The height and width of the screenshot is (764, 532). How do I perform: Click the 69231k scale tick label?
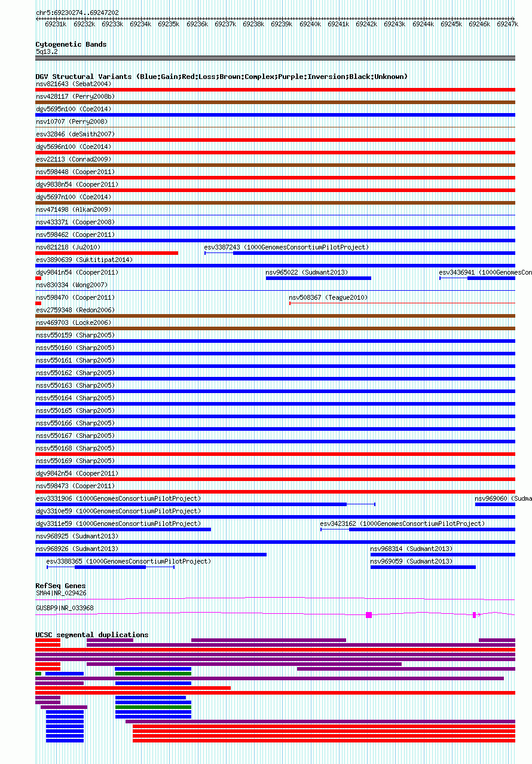(x=56, y=24)
